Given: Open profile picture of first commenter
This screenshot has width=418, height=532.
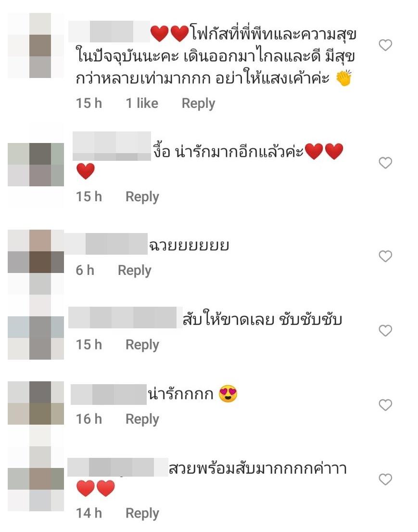Looking at the screenshot, I should [36, 45].
